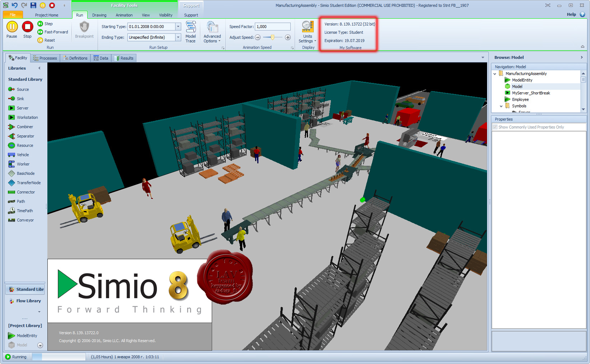Open the File menu
Screen dimensions: 590x364
tap(13, 15)
